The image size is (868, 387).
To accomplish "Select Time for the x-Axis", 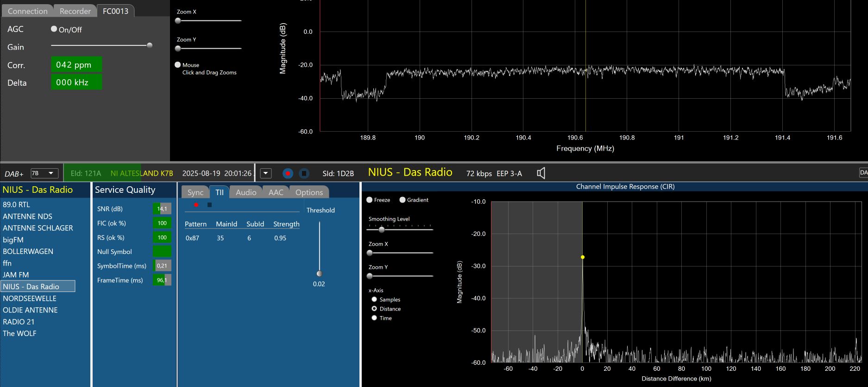I will tap(374, 318).
